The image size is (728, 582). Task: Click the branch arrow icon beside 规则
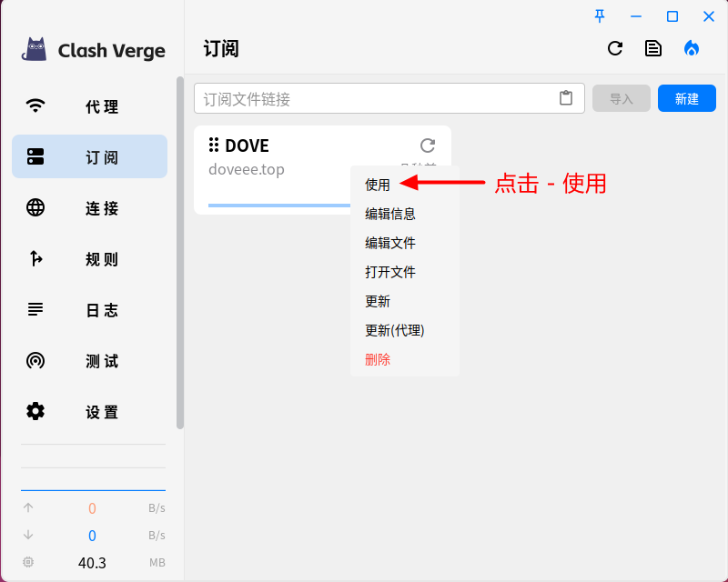coord(35,258)
